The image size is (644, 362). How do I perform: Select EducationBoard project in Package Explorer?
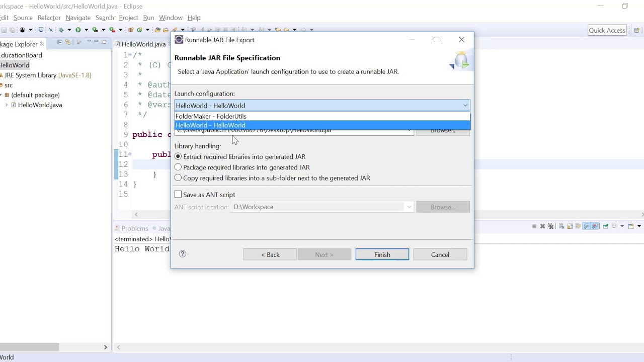[21, 55]
